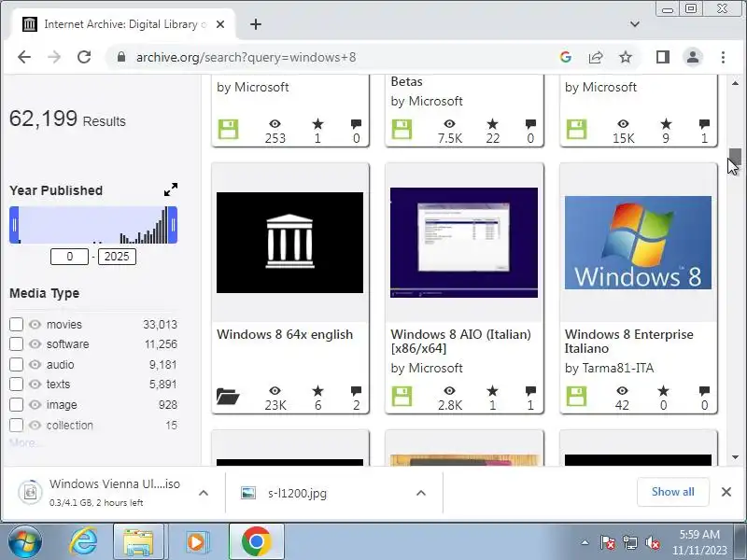The width and height of the screenshot is (747, 560).
Task: Open the Windows Start menu
Action: [24, 542]
